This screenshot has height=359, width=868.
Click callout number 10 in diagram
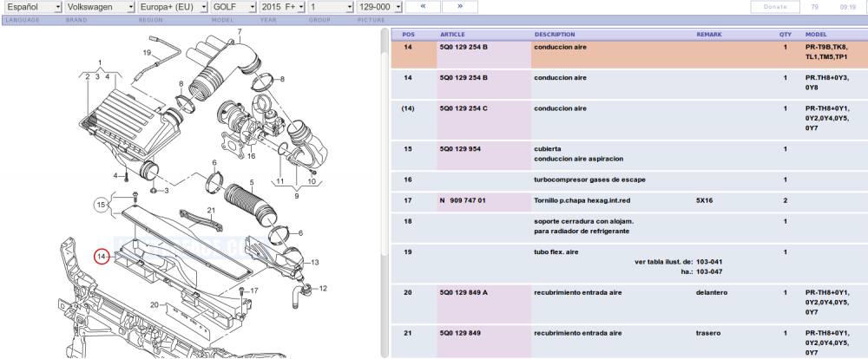312,181
